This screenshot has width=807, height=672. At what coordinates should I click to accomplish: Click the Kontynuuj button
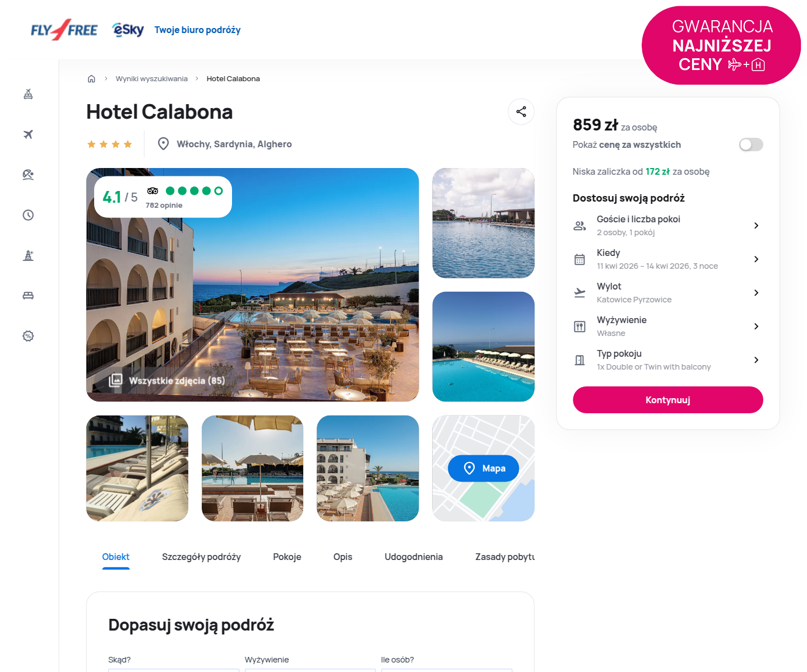point(667,400)
